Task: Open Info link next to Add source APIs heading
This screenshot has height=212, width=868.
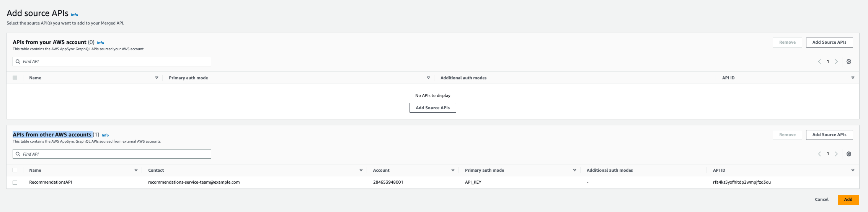Action: [x=74, y=15]
